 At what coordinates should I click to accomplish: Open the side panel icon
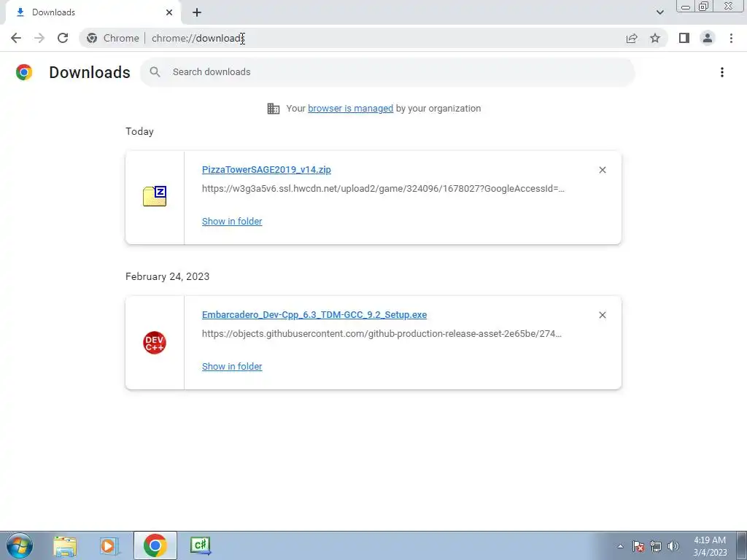click(x=684, y=38)
